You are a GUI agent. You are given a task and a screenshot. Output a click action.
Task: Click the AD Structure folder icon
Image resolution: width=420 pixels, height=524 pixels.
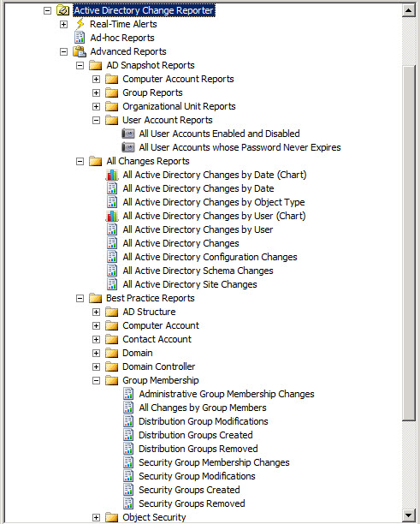tap(112, 312)
